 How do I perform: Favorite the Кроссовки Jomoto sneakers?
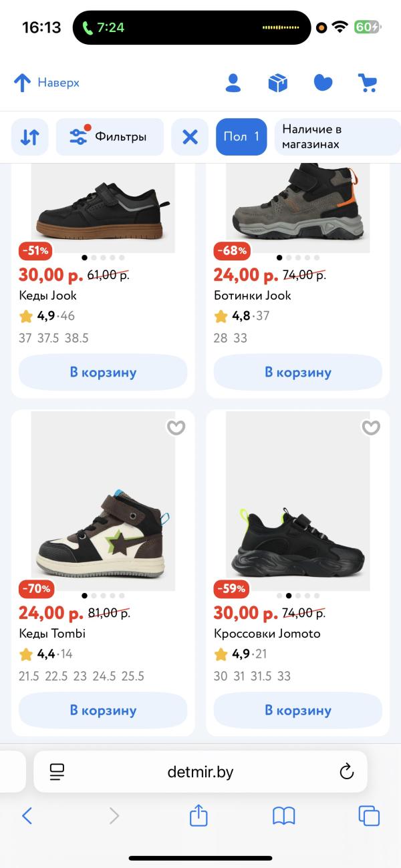(370, 427)
